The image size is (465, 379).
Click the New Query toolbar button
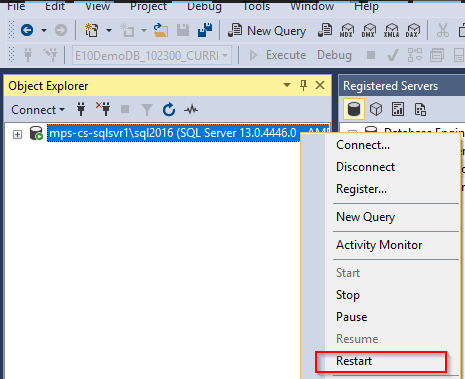[267, 31]
